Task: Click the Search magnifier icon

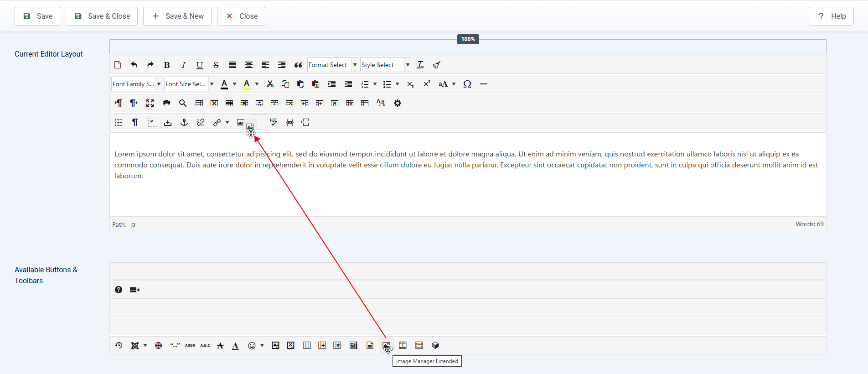Action: point(183,103)
